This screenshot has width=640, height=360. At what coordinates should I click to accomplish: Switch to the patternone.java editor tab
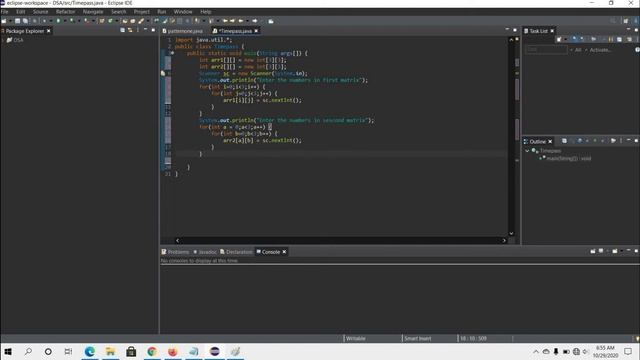tap(182, 31)
